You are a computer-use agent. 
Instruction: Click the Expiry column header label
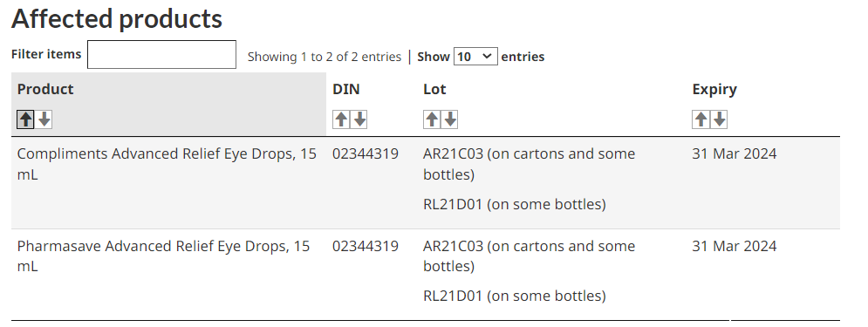click(714, 90)
